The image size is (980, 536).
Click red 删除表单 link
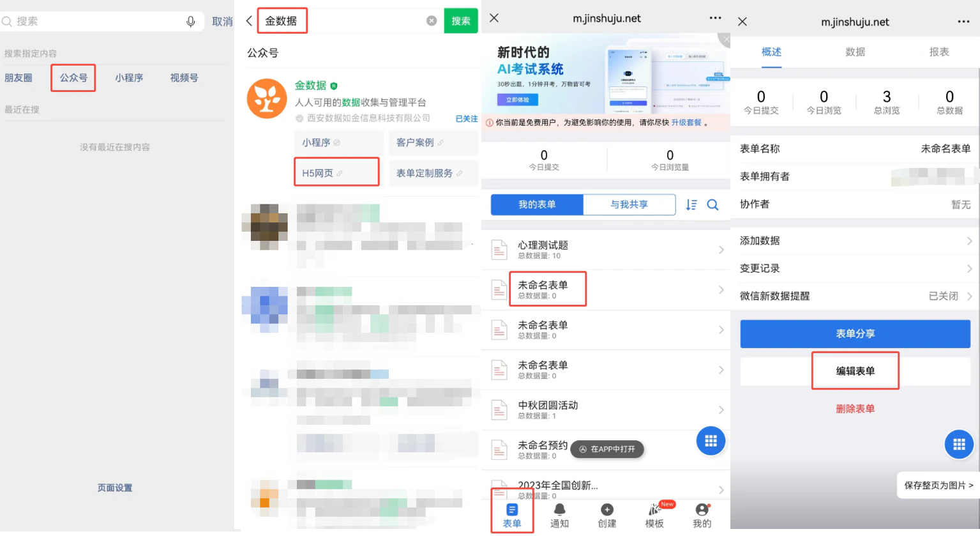click(855, 409)
